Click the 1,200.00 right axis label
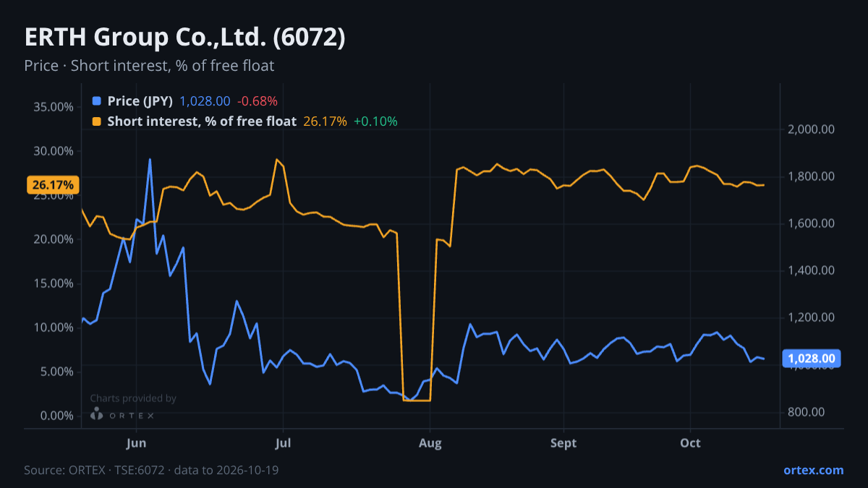The height and width of the screenshot is (488, 868). pos(811,317)
